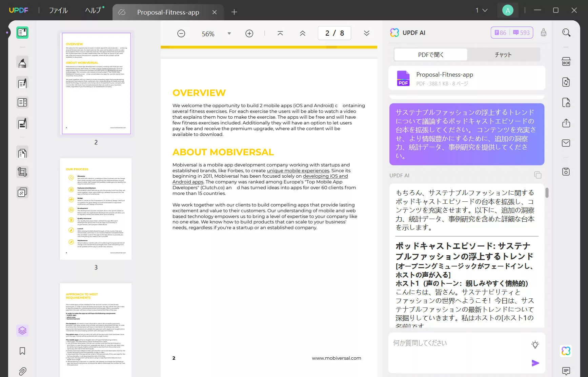Viewport: 588px width, 377px height.
Task: Open the Fill and Sign tool
Action: [22, 123]
